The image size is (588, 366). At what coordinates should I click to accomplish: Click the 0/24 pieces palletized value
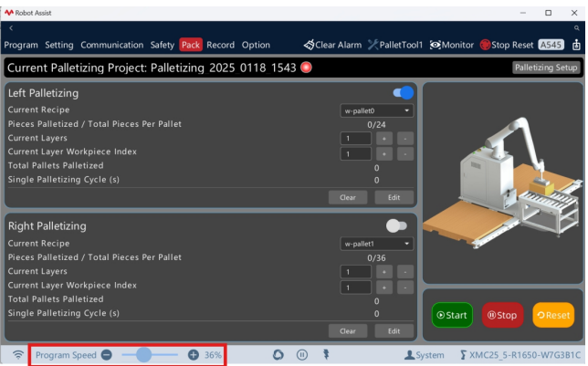click(376, 124)
